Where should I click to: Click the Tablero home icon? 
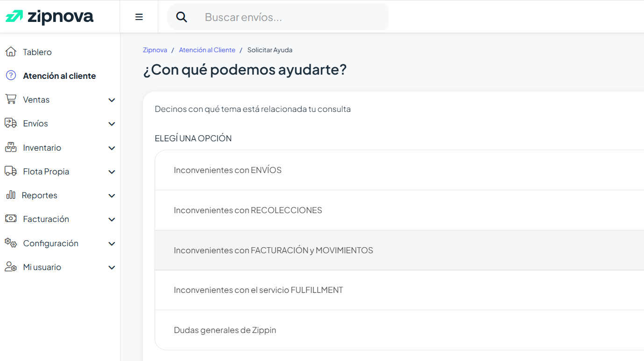11,52
